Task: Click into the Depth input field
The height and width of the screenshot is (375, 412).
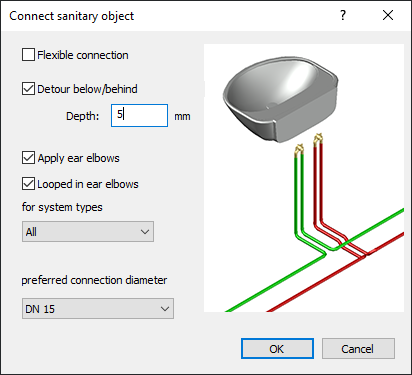Action: [139, 115]
